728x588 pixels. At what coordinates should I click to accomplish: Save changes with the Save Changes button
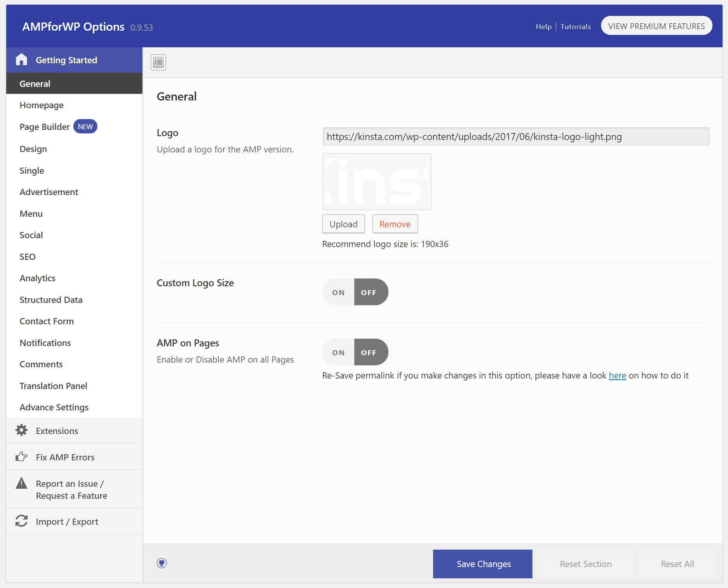point(482,564)
